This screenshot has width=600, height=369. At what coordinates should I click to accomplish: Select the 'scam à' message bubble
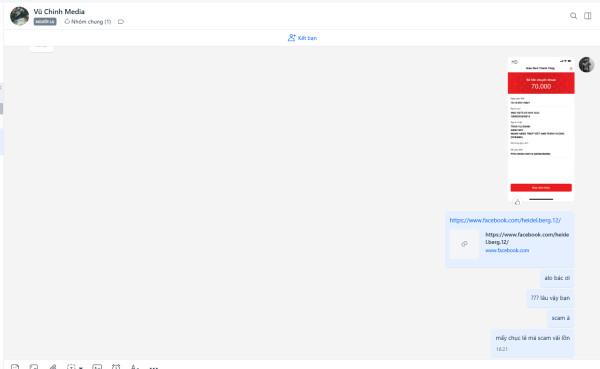561,318
